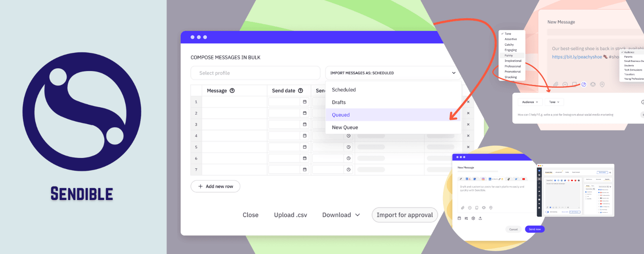Switch to the Twitter tab in small New Message
This screenshot has height=254, width=644.
click(516, 179)
